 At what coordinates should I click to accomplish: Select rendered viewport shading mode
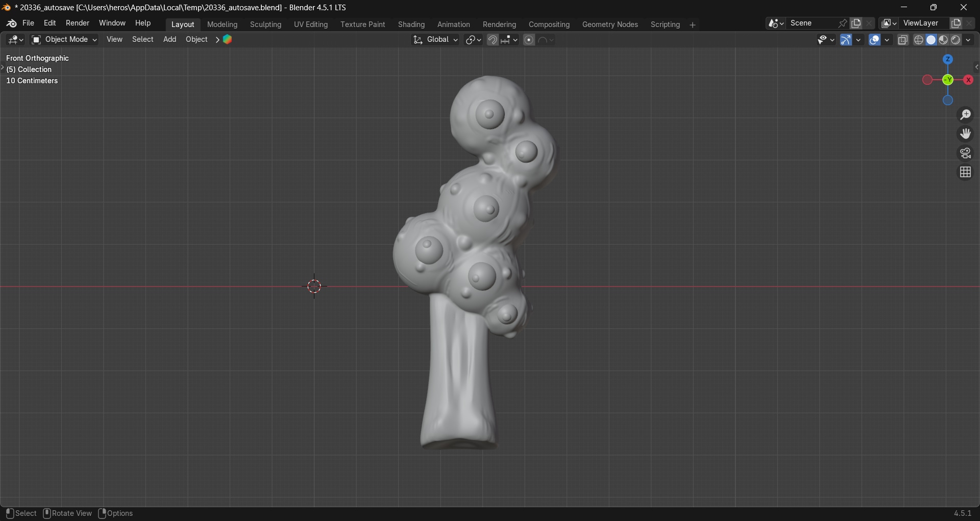[956, 40]
